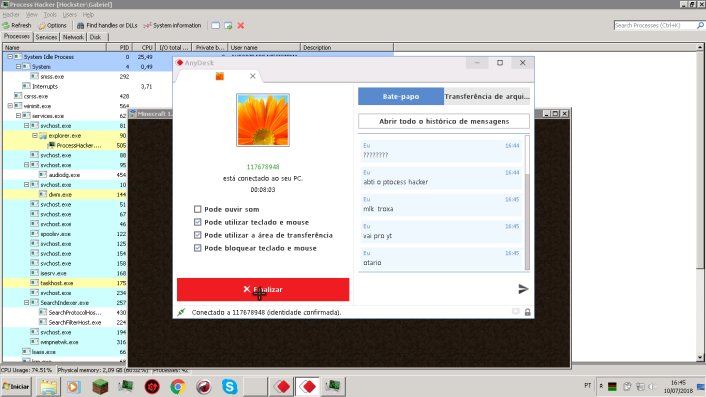Click the dark red sphere taskbar icon

[x=204, y=387]
